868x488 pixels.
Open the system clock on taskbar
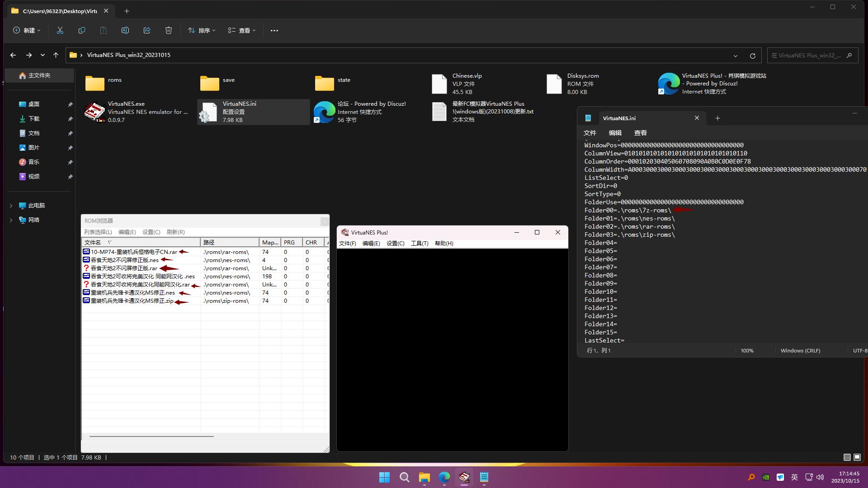[845, 477]
